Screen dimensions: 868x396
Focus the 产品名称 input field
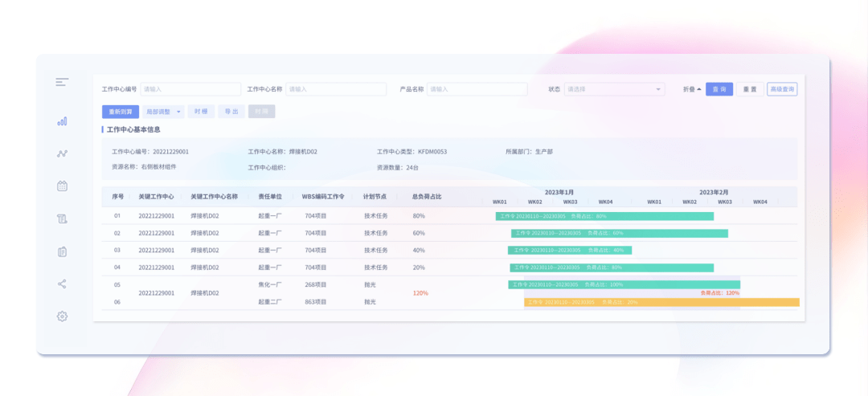[477, 89]
